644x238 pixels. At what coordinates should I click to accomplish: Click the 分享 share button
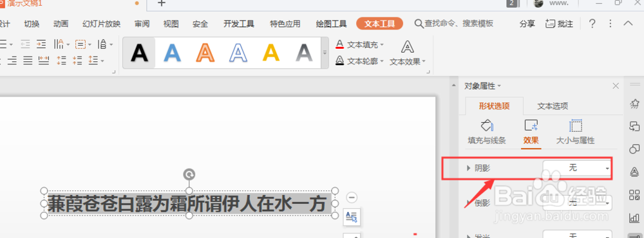(x=527, y=24)
